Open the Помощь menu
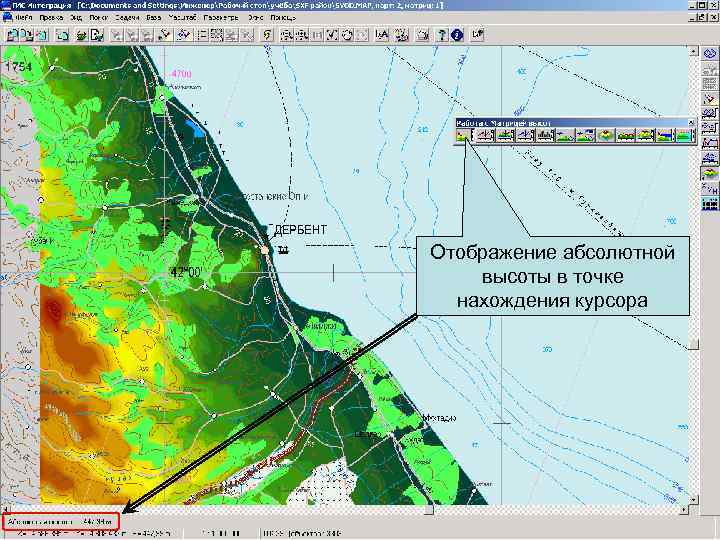Image resolution: width=720 pixels, height=540 pixels. click(283, 18)
